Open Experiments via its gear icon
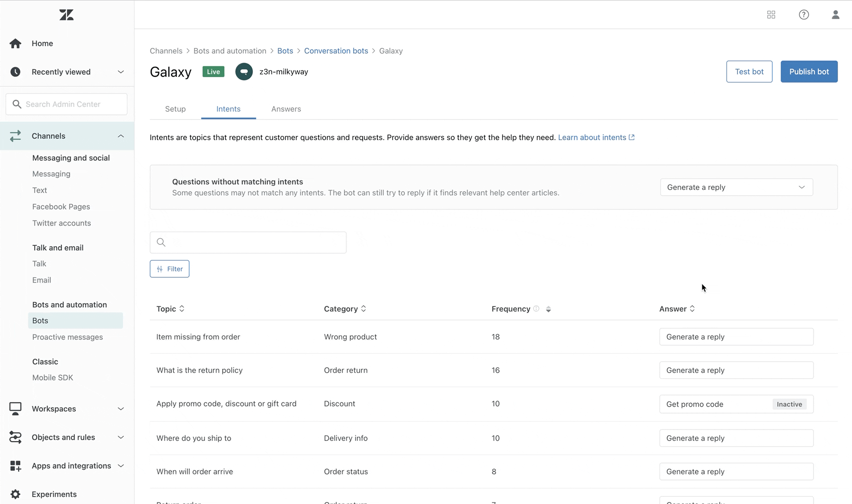Image resolution: width=852 pixels, height=504 pixels. [16, 494]
